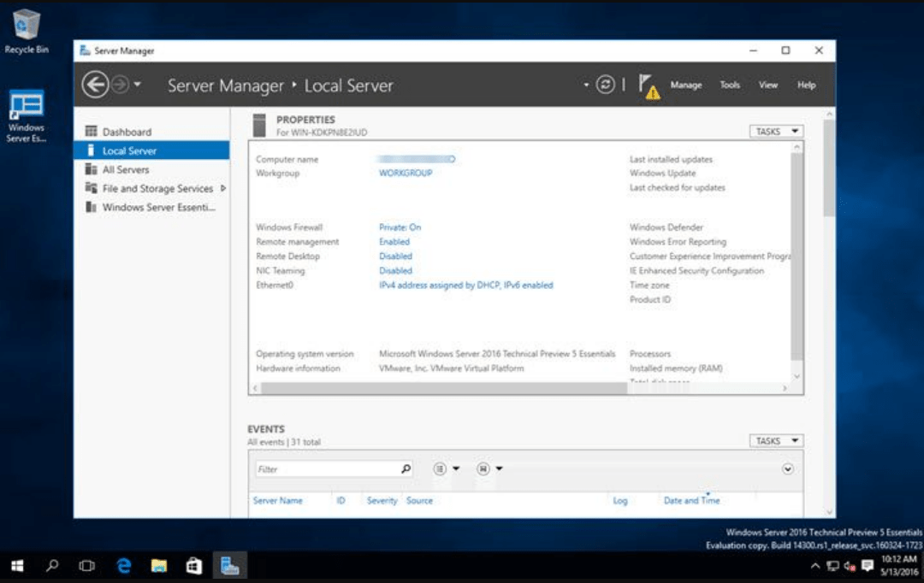Click the WORKGROUP link
Image resolution: width=924 pixels, height=583 pixels.
point(406,174)
